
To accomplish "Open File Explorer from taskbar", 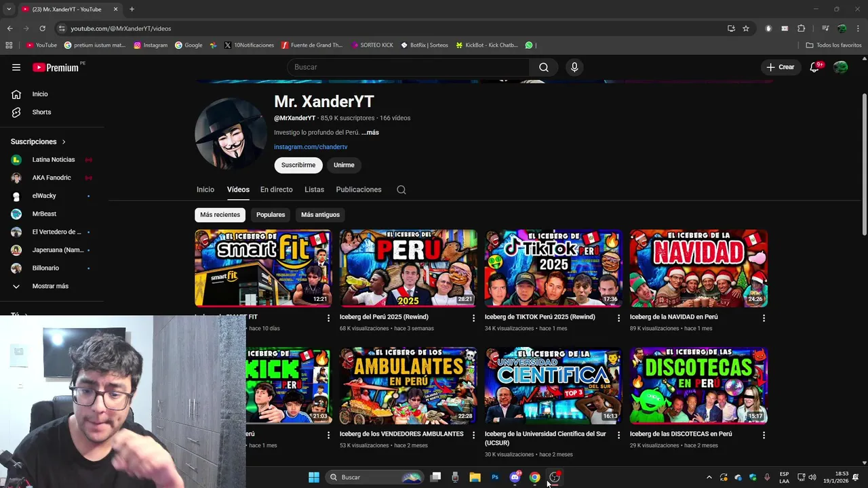I will 475,477.
